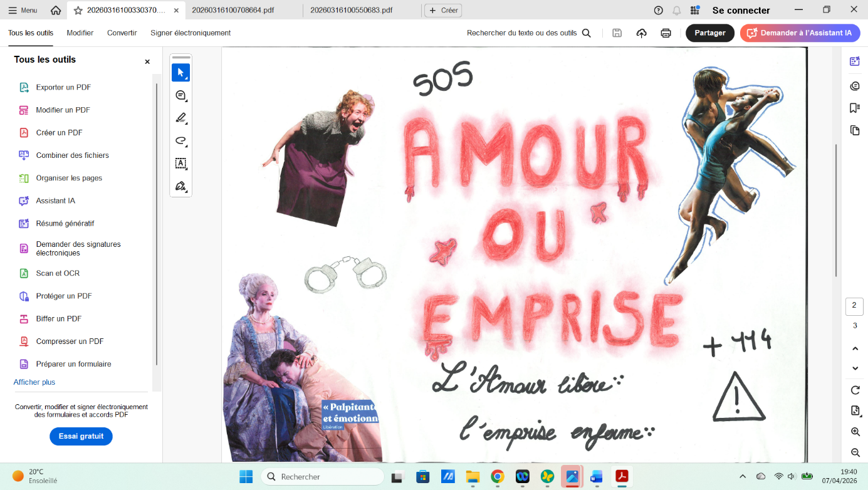Screen dimensions: 868x490
Task: Open the fill and sign tool
Action: [x=180, y=186]
